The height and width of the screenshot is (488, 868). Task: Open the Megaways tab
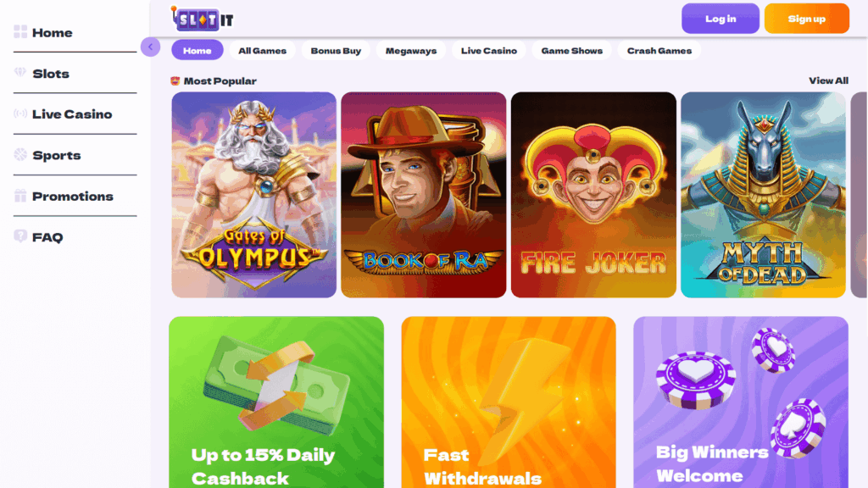(411, 50)
